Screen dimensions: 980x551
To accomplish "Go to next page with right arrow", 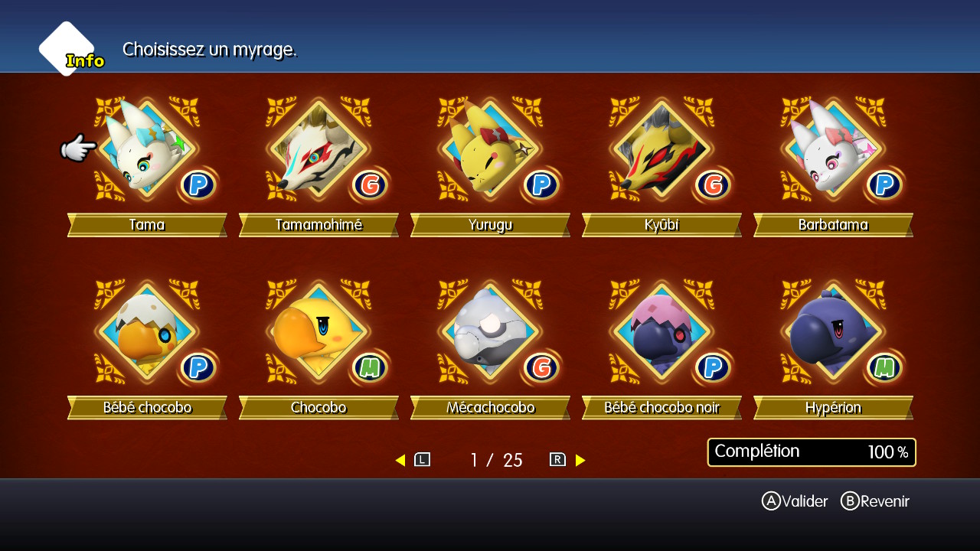I will point(580,460).
